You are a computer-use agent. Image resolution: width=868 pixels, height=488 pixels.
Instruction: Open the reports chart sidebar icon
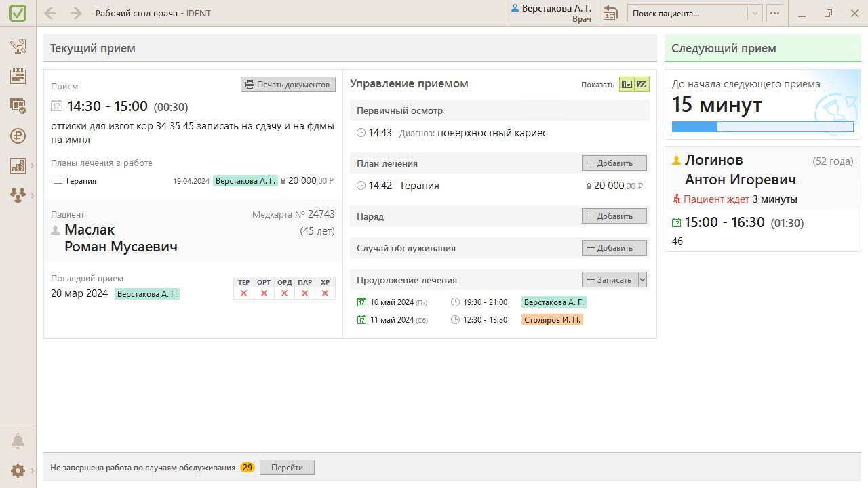point(18,165)
